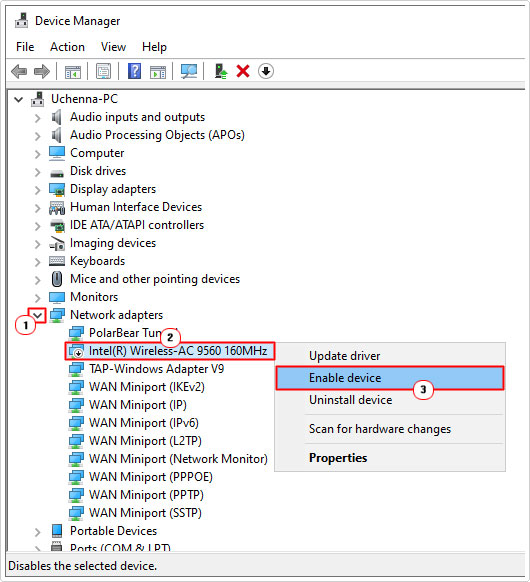The image size is (530, 582).
Task: Open the View menu
Action: (113, 47)
